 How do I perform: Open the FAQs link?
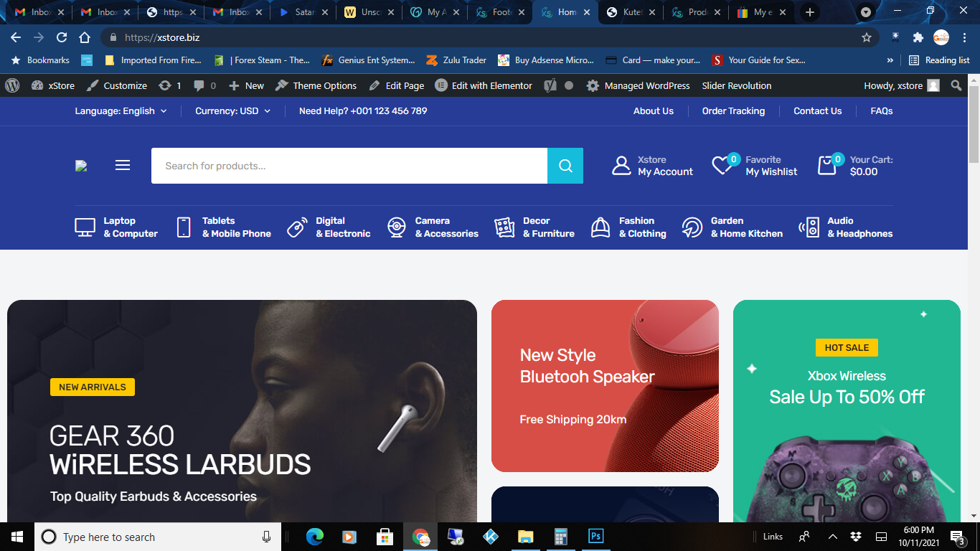[x=882, y=111]
